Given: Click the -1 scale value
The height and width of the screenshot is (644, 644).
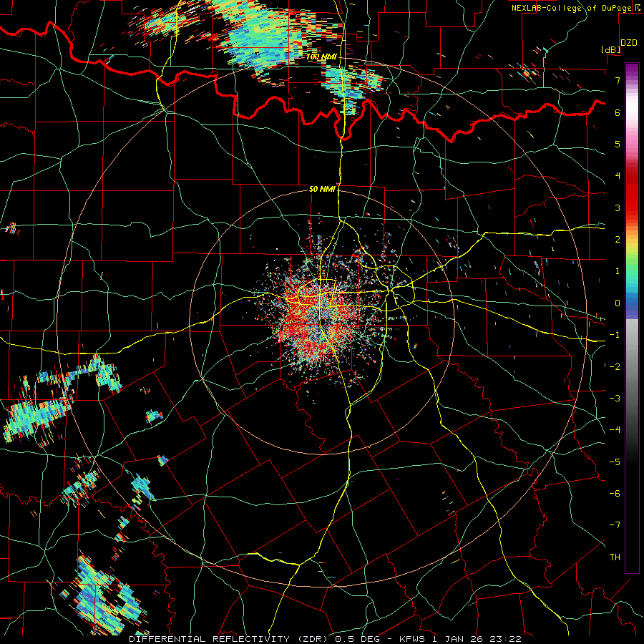Looking at the screenshot, I should [x=615, y=335].
